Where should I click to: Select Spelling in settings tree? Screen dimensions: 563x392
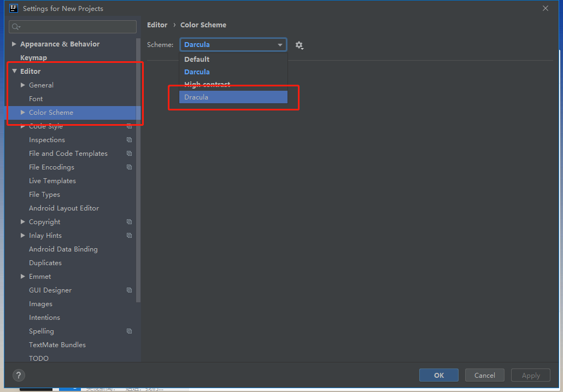coord(42,331)
